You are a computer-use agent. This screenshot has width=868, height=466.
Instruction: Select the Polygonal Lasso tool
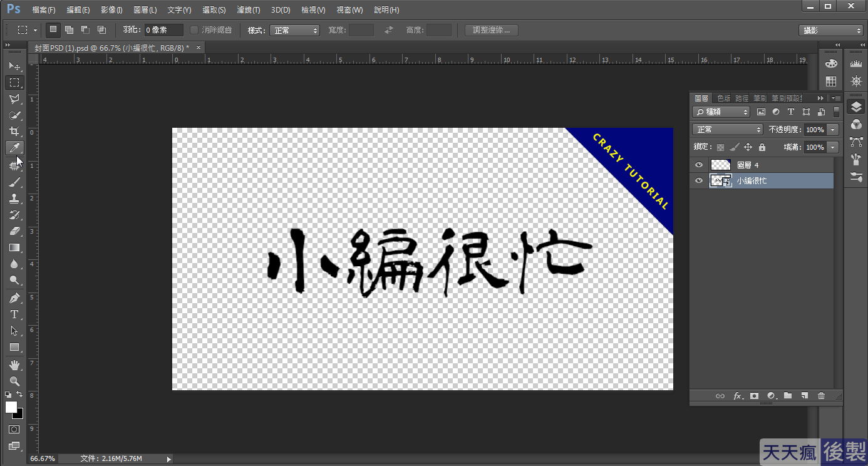(x=14, y=98)
